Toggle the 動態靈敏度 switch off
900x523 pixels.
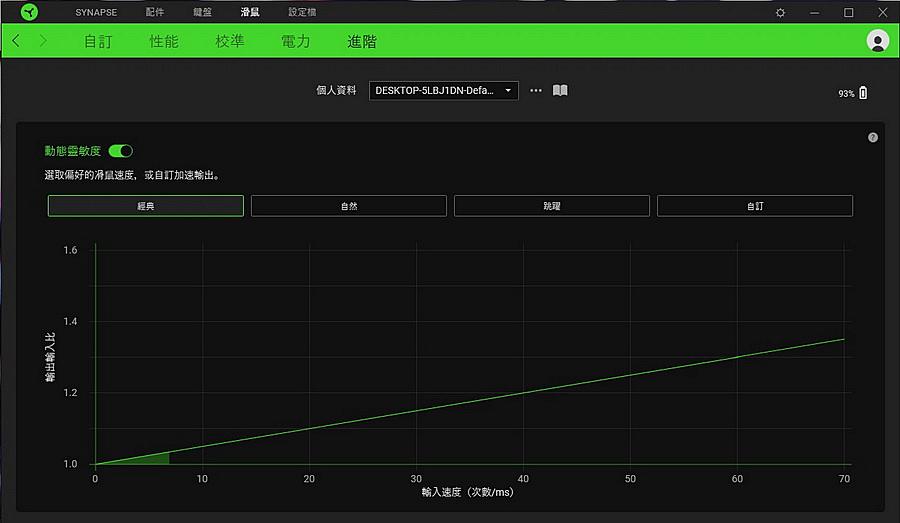[x=120, y=151]
